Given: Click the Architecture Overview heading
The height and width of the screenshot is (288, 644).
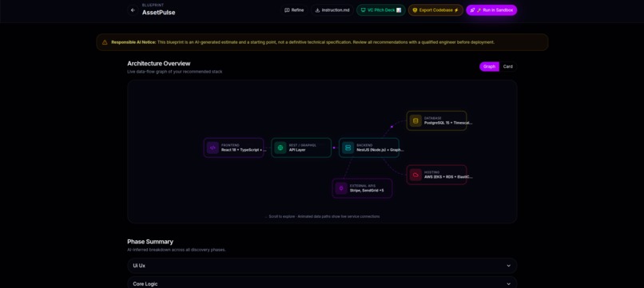Looking at the screenshot, I should pos(158,64).
